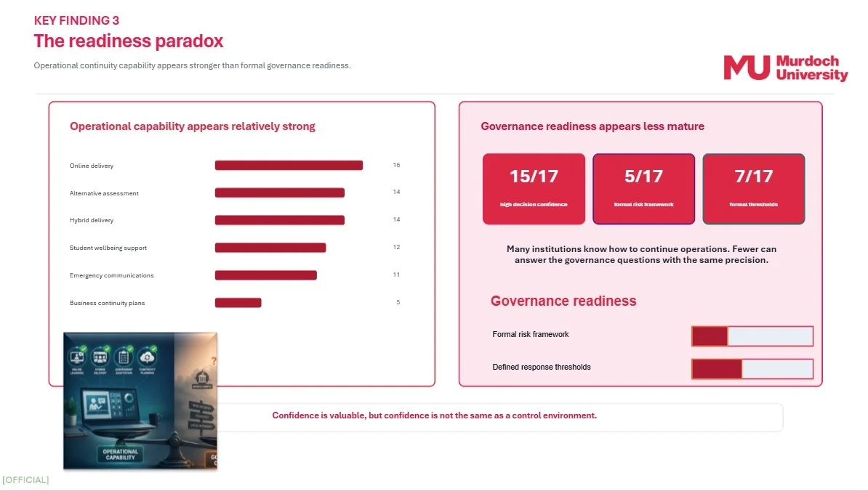Select the value 14 for Alternative assessment
Image resolution: width=868 pixels, height=491 pixels.
click(396, 192)
